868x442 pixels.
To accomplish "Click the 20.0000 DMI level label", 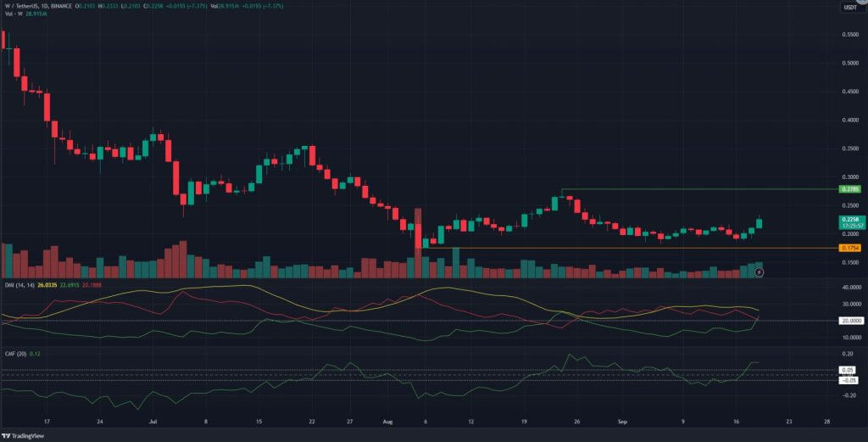I will (851, 321).
